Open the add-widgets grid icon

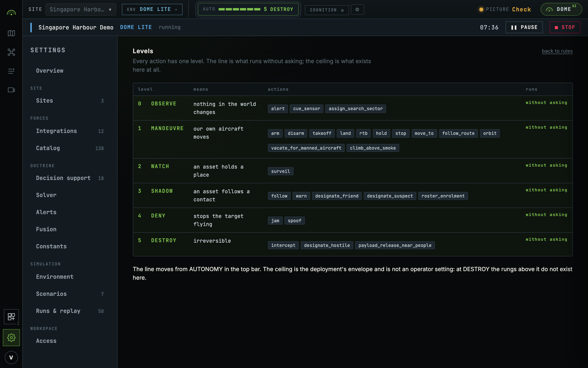[x=11, y=316]
